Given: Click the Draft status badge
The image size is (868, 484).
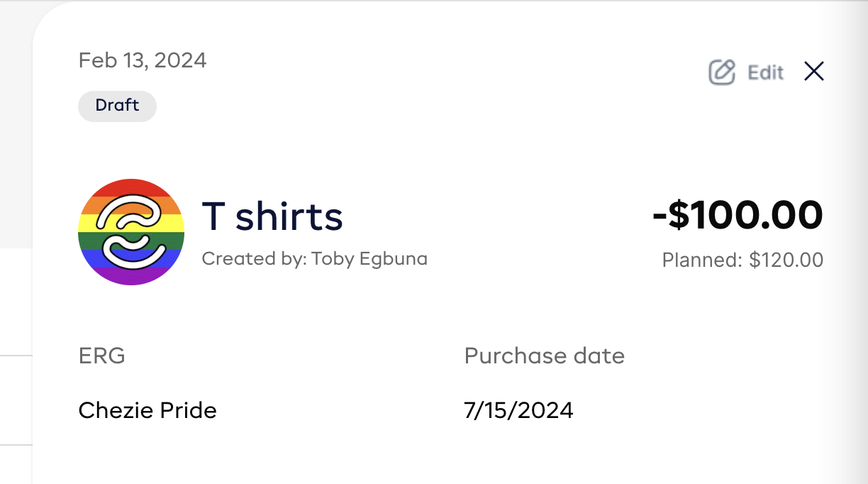Looking at the screenshot, I should 117,106.
